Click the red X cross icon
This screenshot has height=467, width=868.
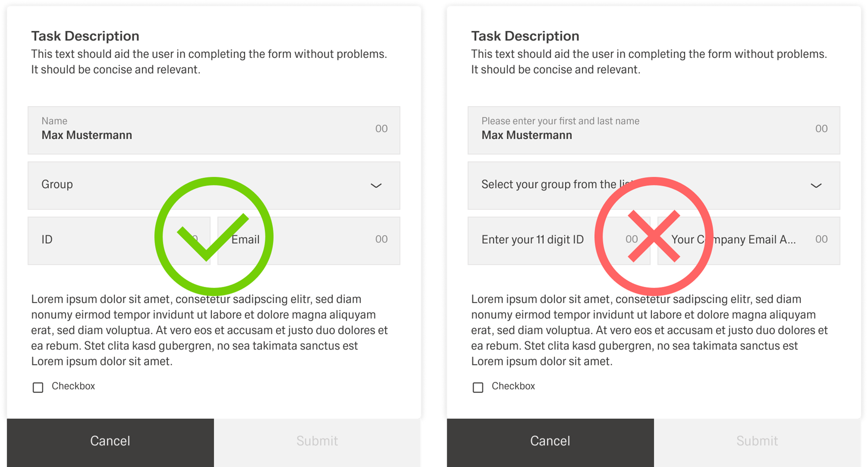tap(654, 236)
